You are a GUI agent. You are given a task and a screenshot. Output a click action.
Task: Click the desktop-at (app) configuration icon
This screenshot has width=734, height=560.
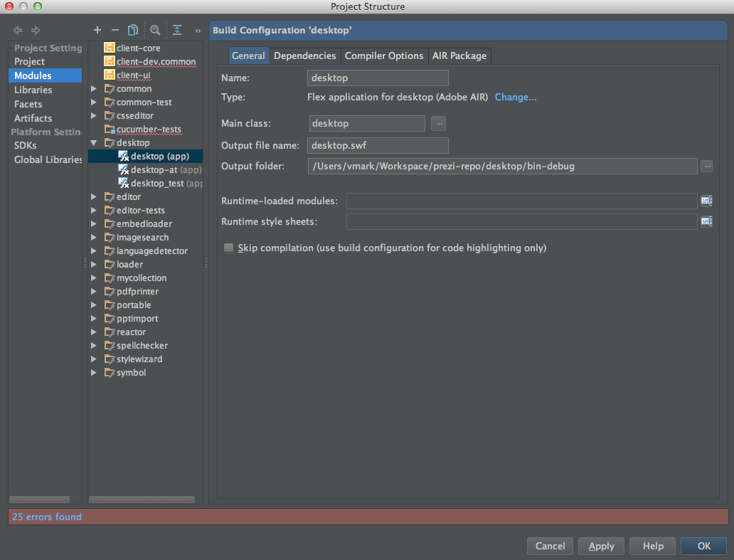tap(124, 169)
